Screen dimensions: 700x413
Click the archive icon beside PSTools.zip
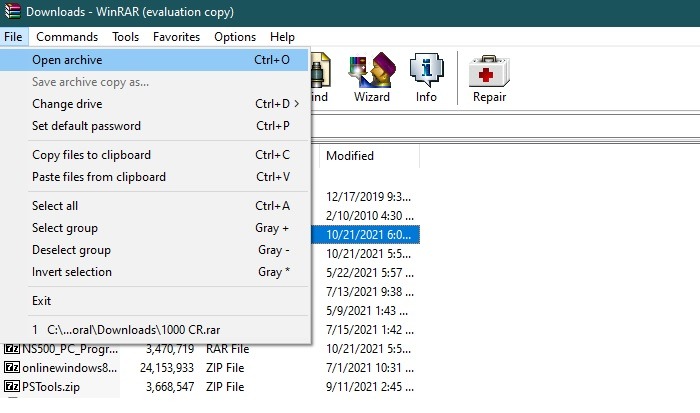pos(12,386)
